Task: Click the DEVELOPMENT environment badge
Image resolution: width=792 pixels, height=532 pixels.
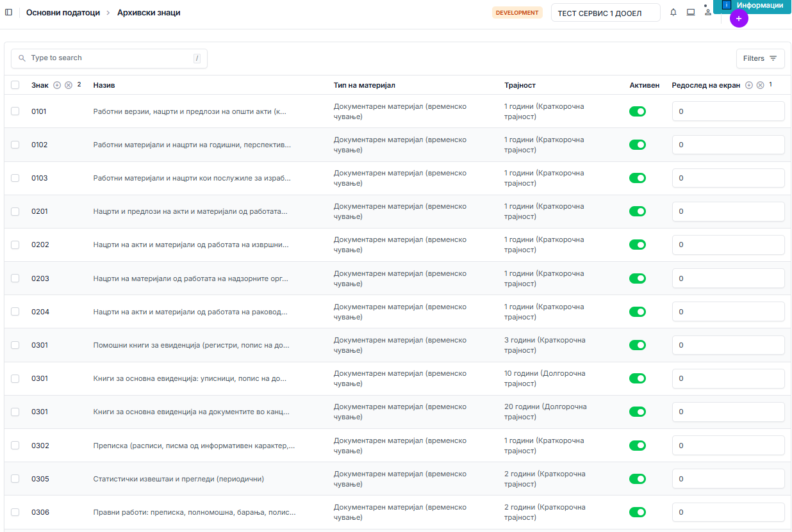Action: point(517,13)
